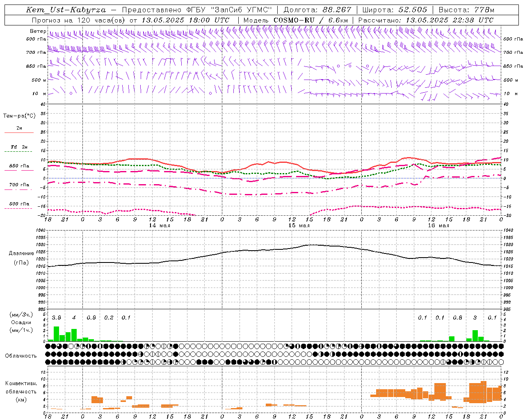Select the model label COSMO-RU / 6.6км
The image size is (525, 420).
point(311,20)
